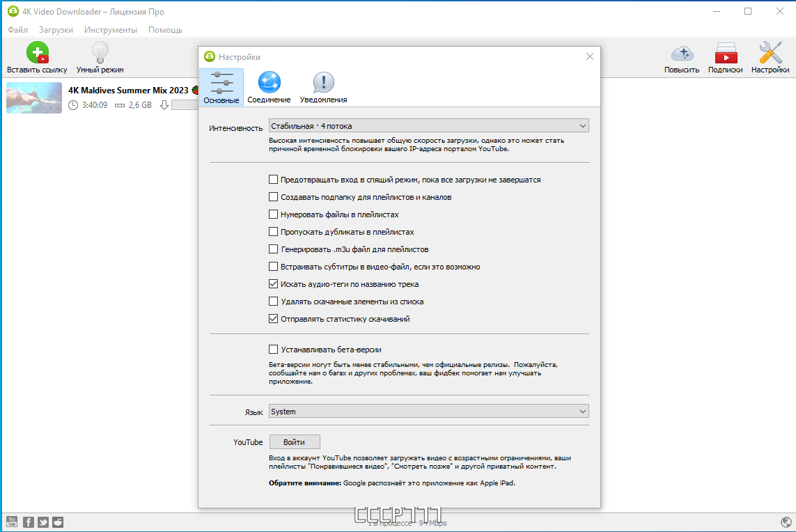796x532 pixels.
Task: Open the Upgrade cloud icon in toolbar
Action: 682,53
